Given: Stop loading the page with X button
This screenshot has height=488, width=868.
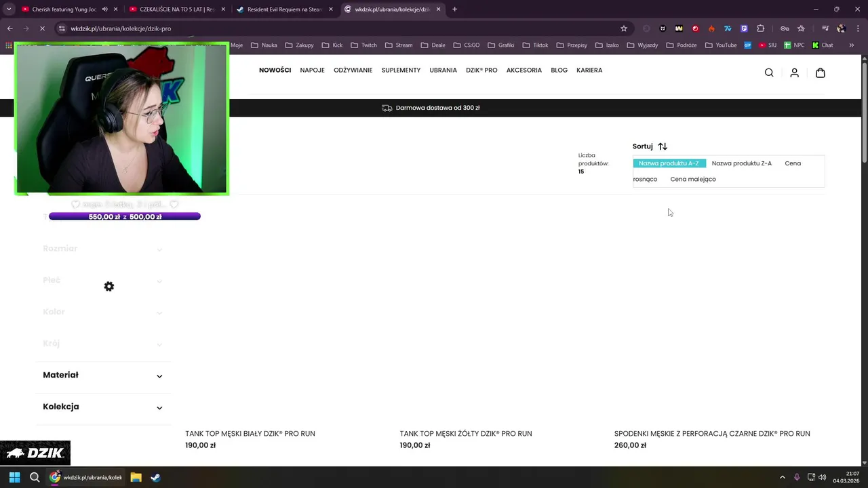Looking at the screenshot, I should [41, 28].
